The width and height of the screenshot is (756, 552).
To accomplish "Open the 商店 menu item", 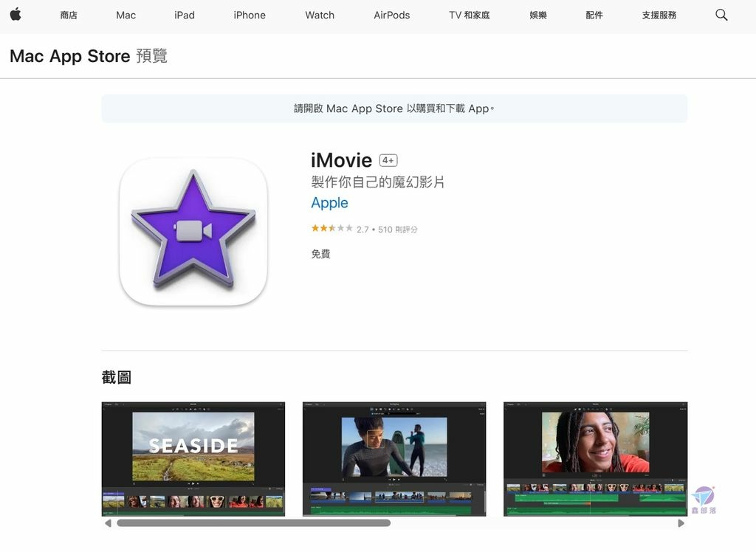I will pos(69,15).
